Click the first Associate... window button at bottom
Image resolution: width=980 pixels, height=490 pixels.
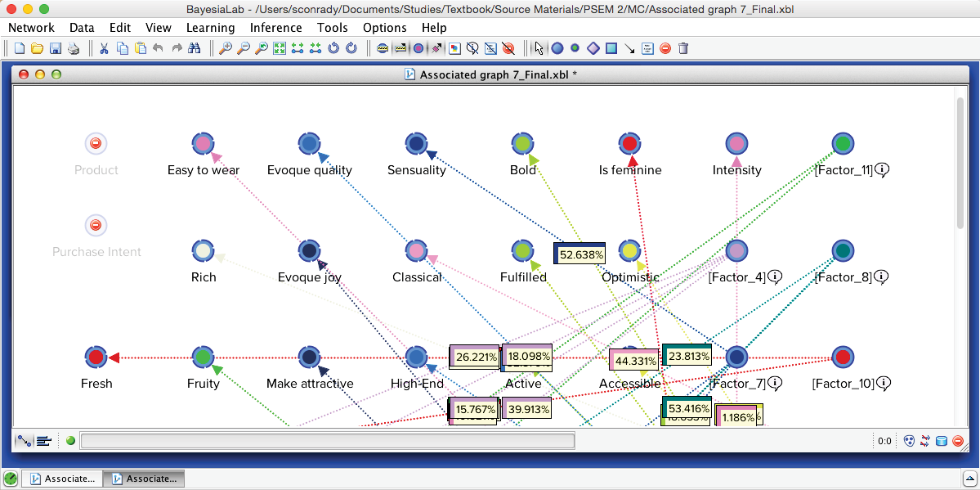click(x=62, y=479)
